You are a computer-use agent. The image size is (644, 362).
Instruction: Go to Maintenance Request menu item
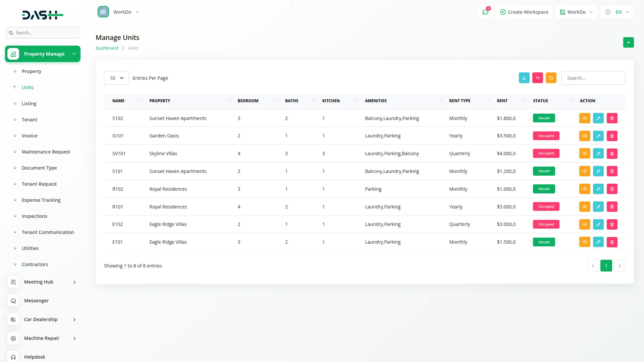click(46, 152)
